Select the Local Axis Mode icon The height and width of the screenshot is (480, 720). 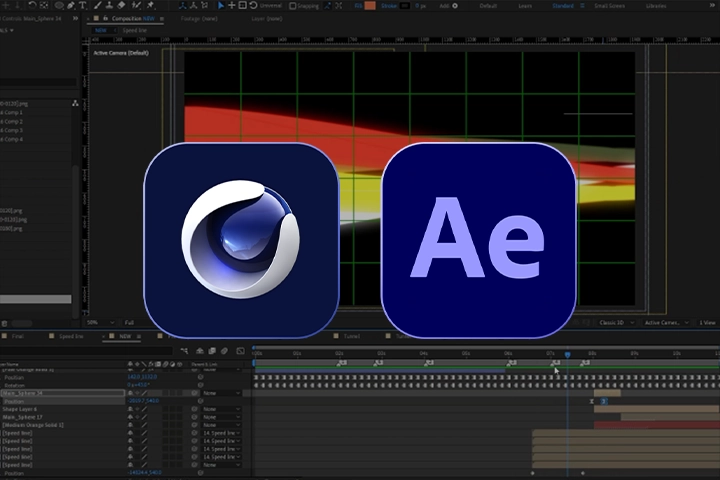click(x=183, y=5)
